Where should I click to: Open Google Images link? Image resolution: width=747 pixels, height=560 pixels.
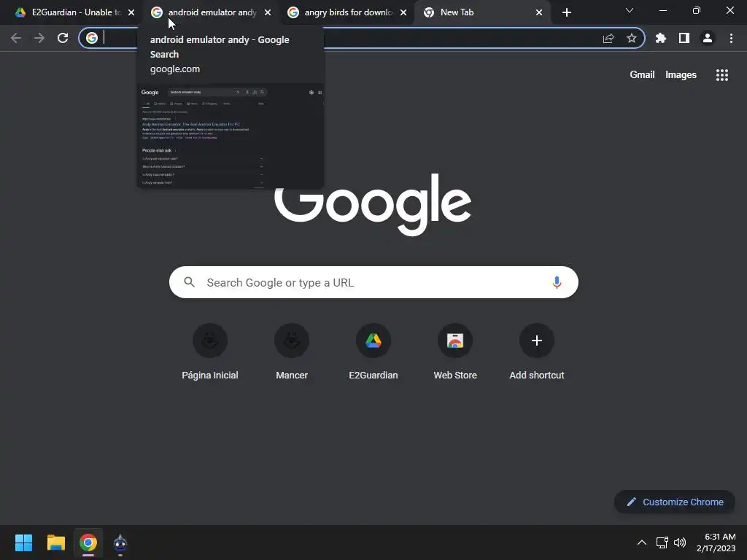(681, 75)
